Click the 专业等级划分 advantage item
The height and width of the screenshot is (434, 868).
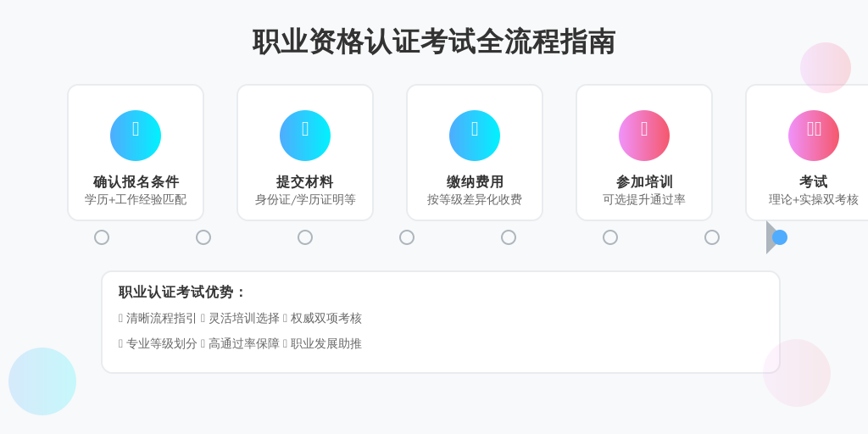(x=158, y=344)
